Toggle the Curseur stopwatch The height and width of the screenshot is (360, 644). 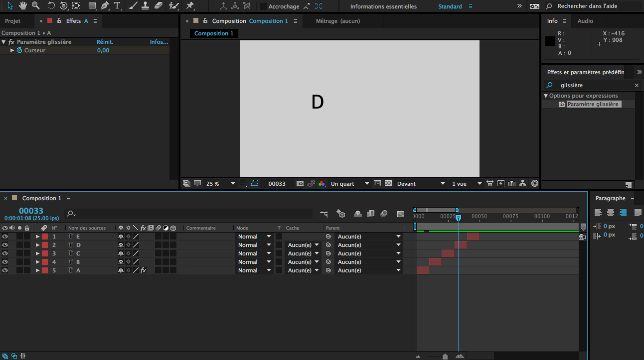click(20, 50)
